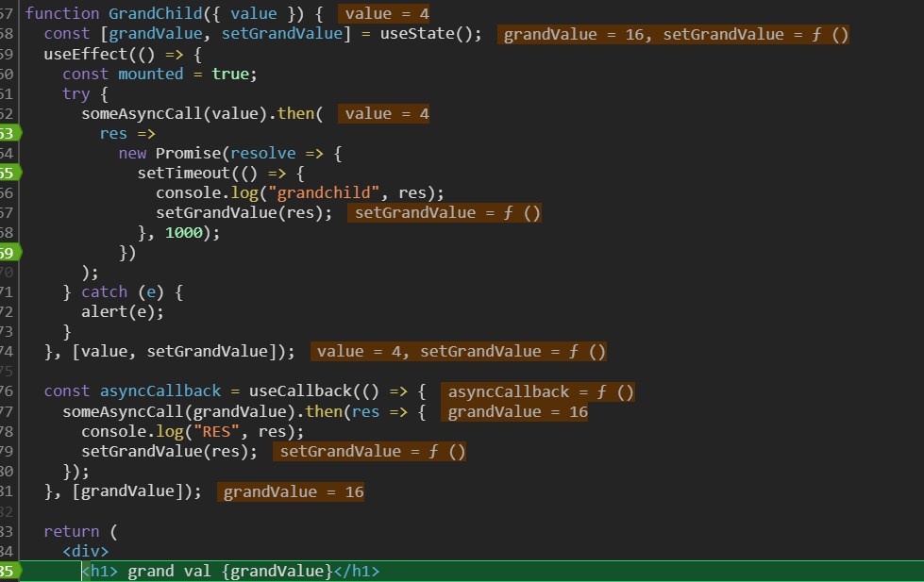This screenshot has height=582, width=924.
Task: Click the inline value 'asyncCallback = ƒ ()'
Action: [538, 391]
